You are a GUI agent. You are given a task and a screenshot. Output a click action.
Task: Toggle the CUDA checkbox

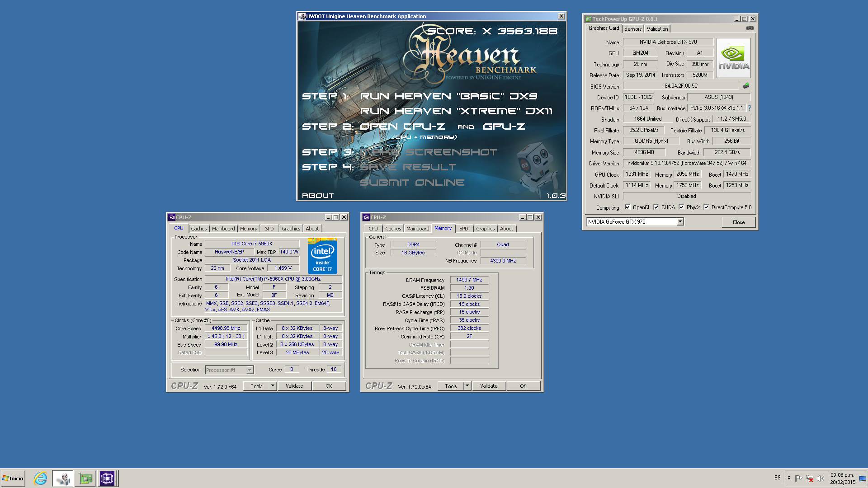coord(656,207)
